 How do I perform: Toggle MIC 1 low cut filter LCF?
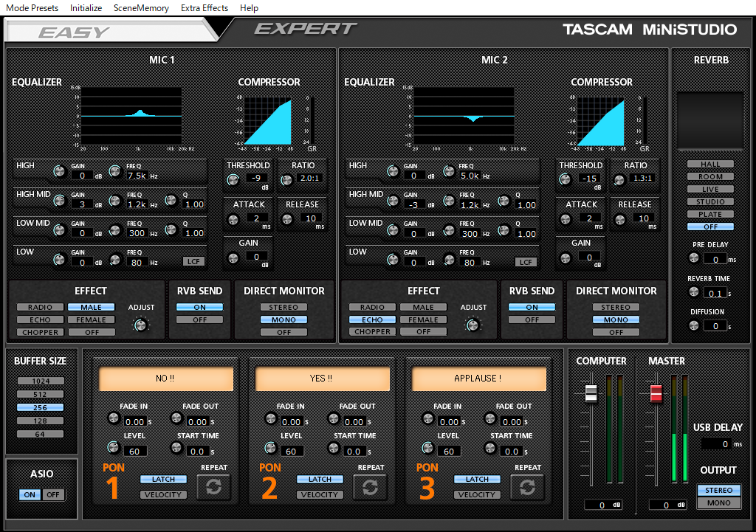tap(194, 261)
